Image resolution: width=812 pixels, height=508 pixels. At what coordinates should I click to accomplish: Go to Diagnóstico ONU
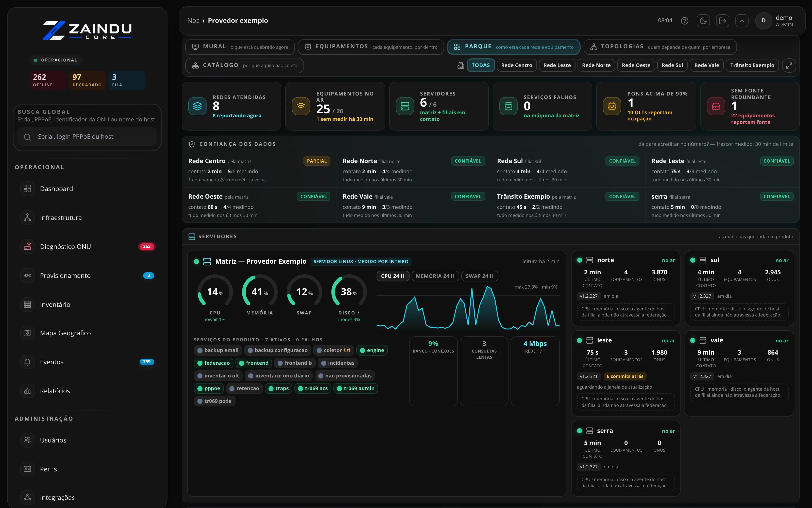[87, 247]
